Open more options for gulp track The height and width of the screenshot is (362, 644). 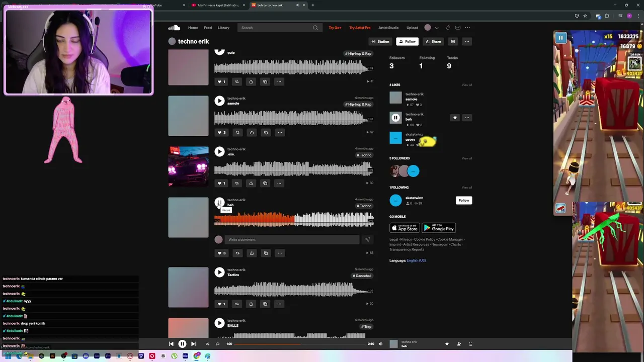(279, 81)
